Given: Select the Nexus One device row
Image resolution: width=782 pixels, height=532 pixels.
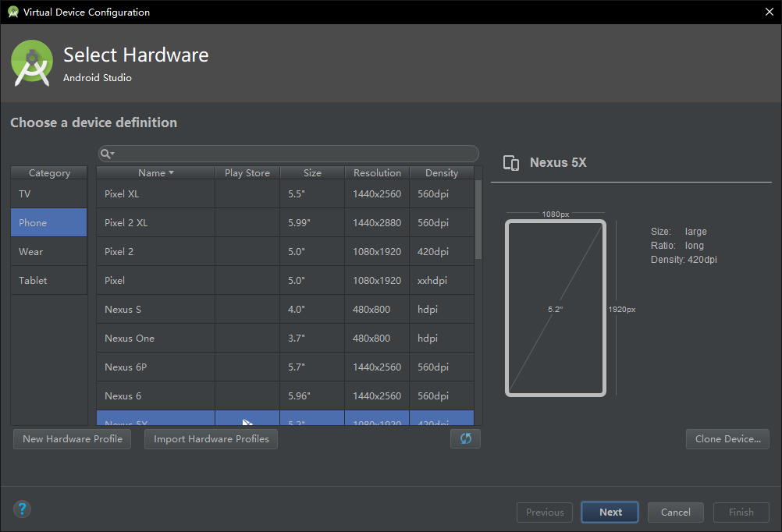Looking at the screenshot, I should tap(285, 339).
